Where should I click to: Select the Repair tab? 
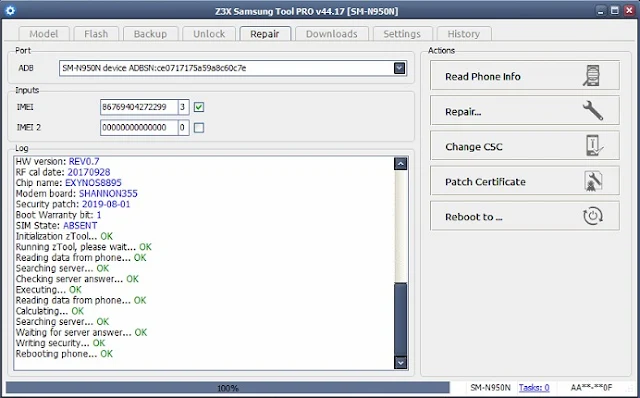point(265,33)
